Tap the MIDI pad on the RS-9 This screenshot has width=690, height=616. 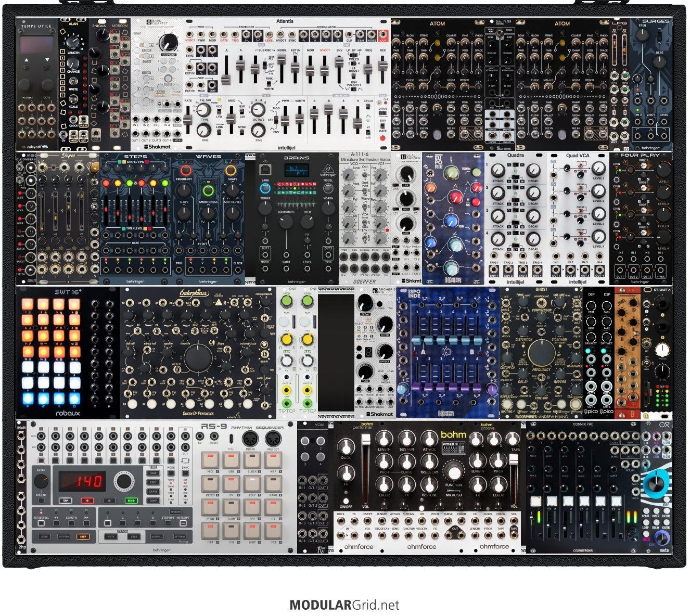click(211, 461)
